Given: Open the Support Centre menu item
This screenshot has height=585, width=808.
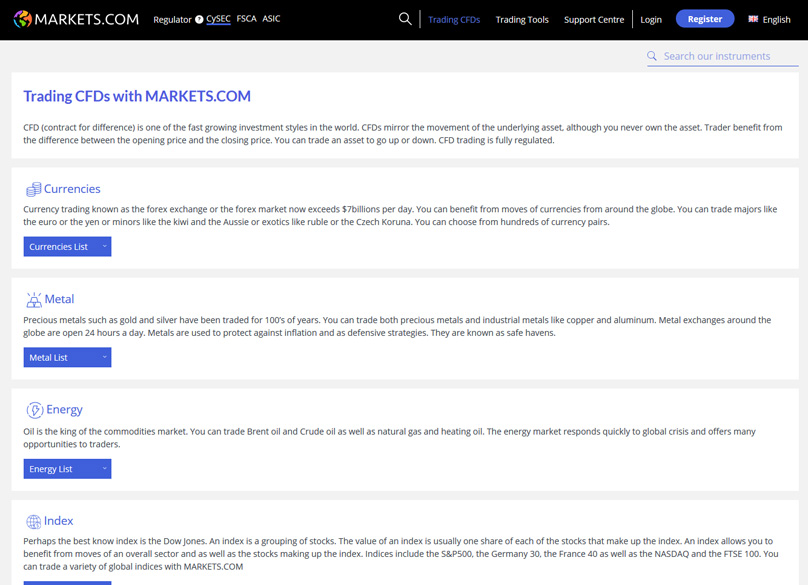Looking at the screenshot, I should click(x=594, y=20).
